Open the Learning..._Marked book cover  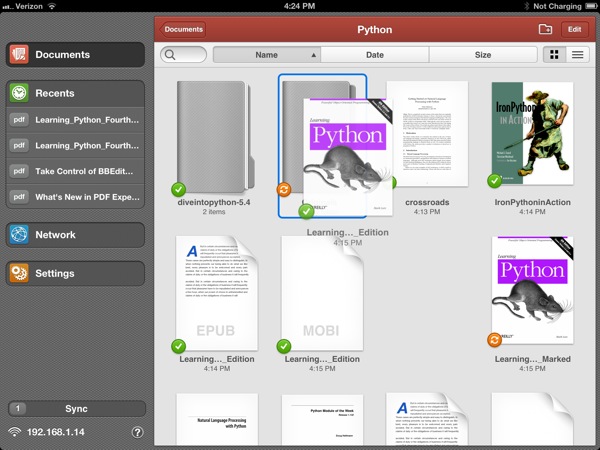(532, 290)
